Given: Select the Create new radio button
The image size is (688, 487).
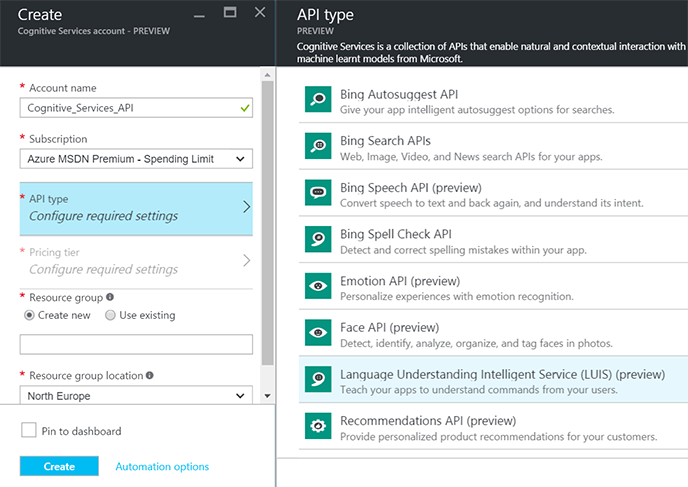Looking at the screenshot, I should 29,315.
